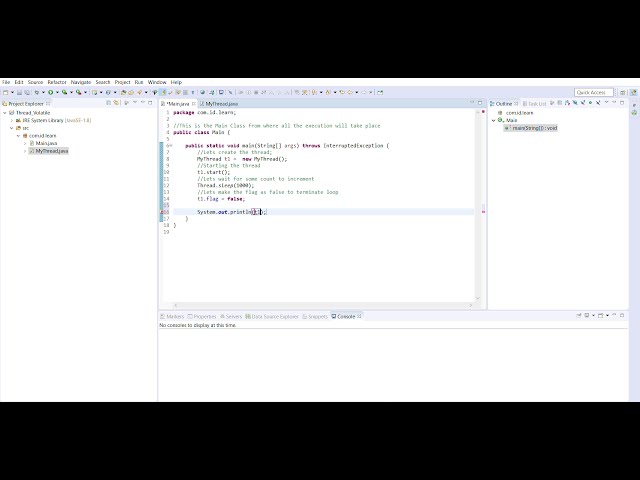
Task: Click the Forward navigation arrow icon
Action: point(364,92)
